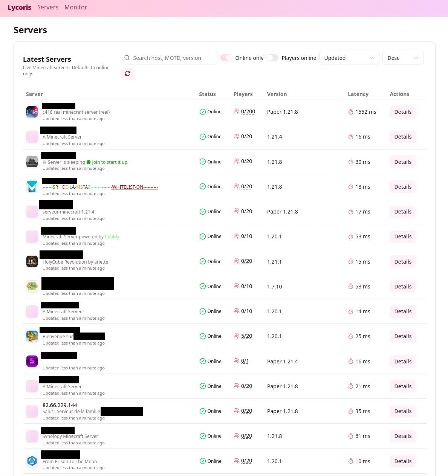448x476 pixels.
Task: Click the purple S server icon
Action: click(32, 361)
